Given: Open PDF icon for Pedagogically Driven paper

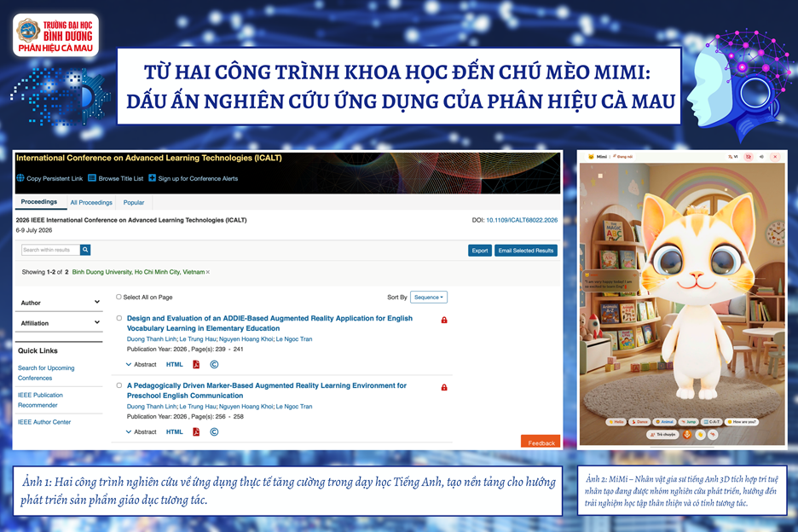Looking at the screenshot, I should [196, 431].
